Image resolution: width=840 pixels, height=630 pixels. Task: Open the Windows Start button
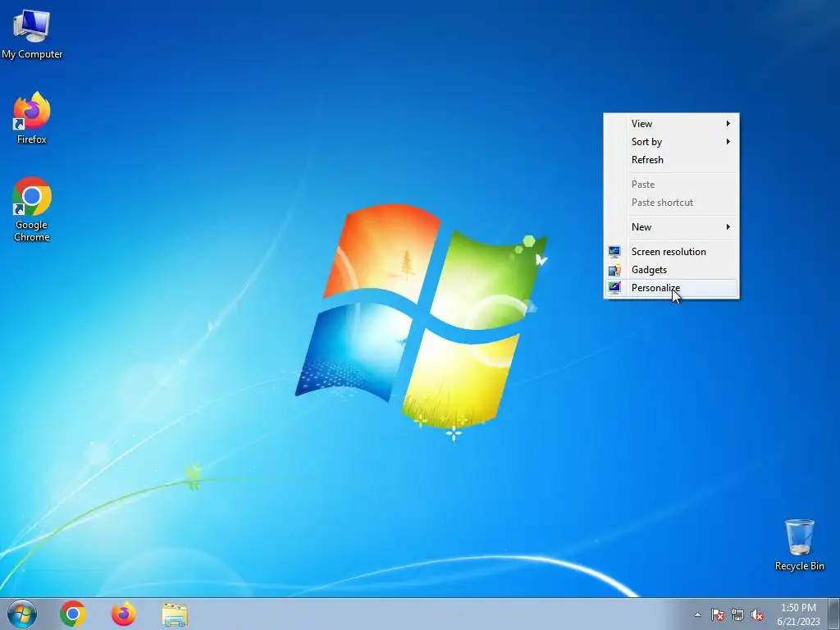(22, 614)
